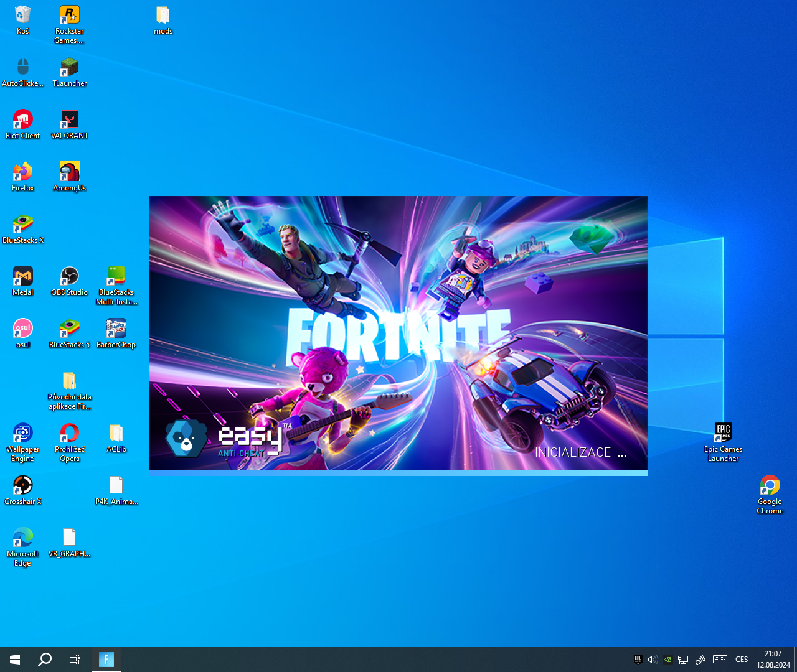
Task: Select the VALORANT desktop shortcut
Action: coord(69,124)
